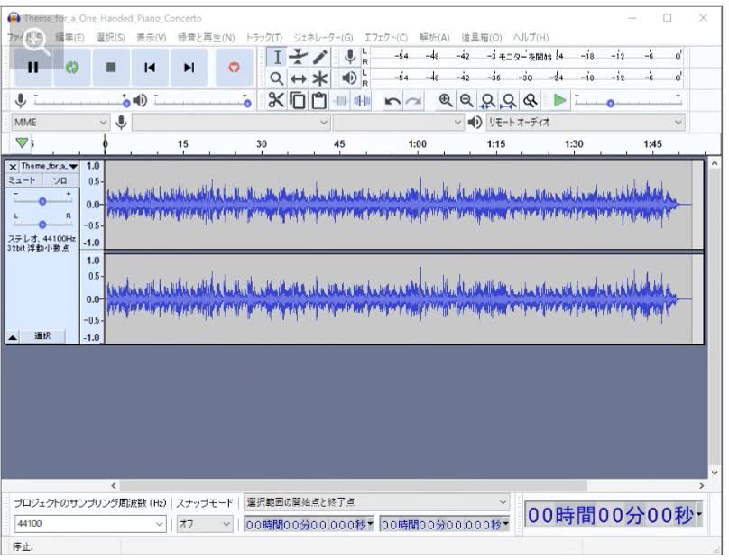This screenshot has height=560, width=729.
Task: Open the recording channels dropdown
Action: [399, 123]
